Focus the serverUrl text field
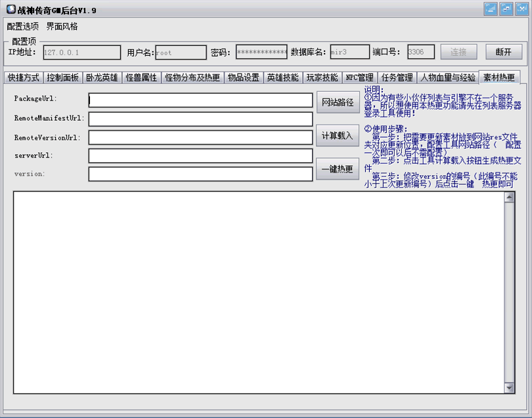 [x=200, y=156]
